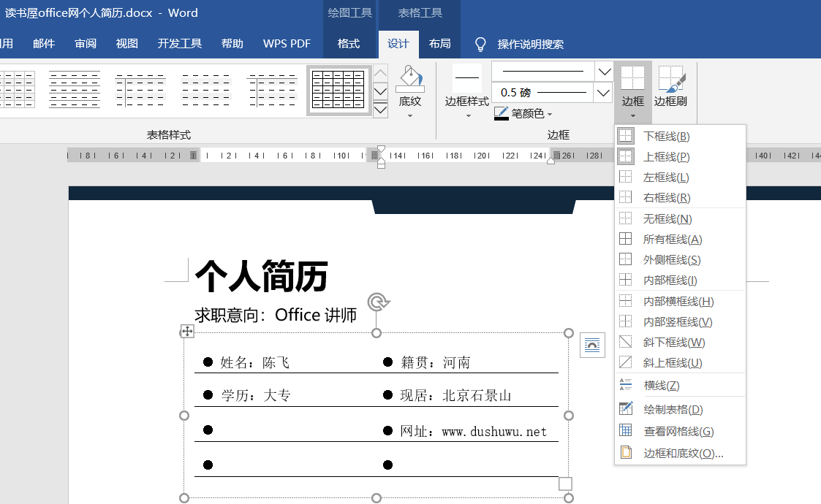This screenshot has width=821, height=504.
Task: Open 边框和底纹 borders and shading dialog
Action: coord(683,454)
